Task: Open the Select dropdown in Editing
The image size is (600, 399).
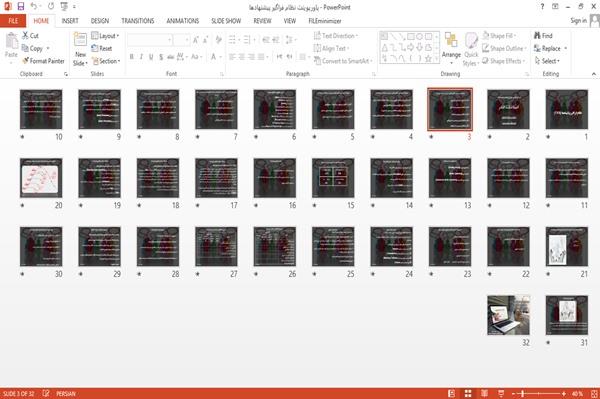Action: [x=547, y=61]
